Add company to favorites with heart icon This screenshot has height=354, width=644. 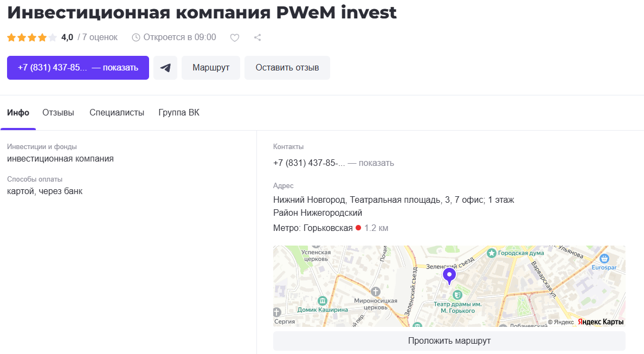click(235, 37)
